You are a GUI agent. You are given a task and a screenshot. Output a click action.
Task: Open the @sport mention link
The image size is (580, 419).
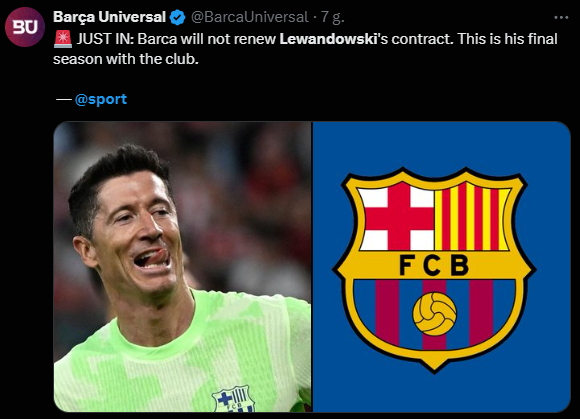[x=101, y=99]
